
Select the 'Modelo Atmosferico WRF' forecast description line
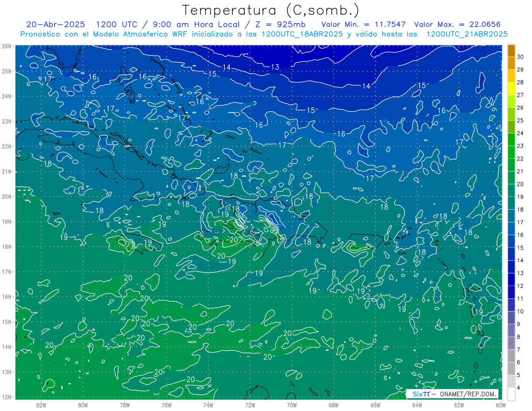click(x=264, y=34)
